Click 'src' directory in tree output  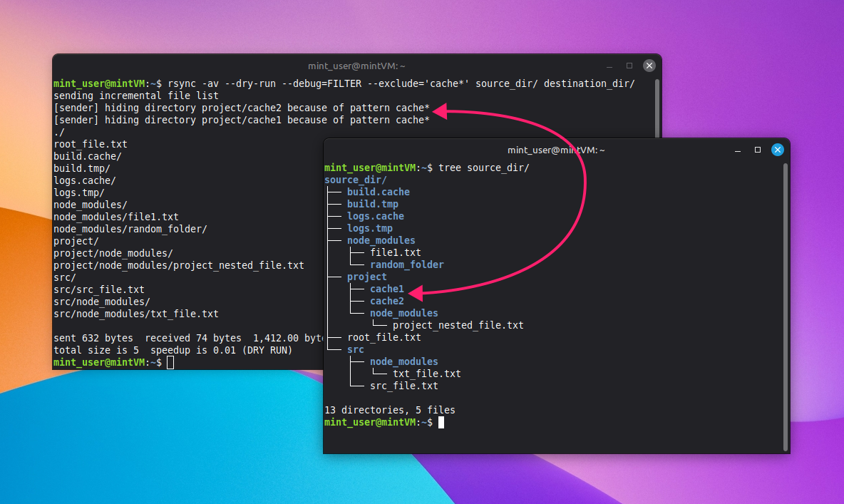point(355,349)
